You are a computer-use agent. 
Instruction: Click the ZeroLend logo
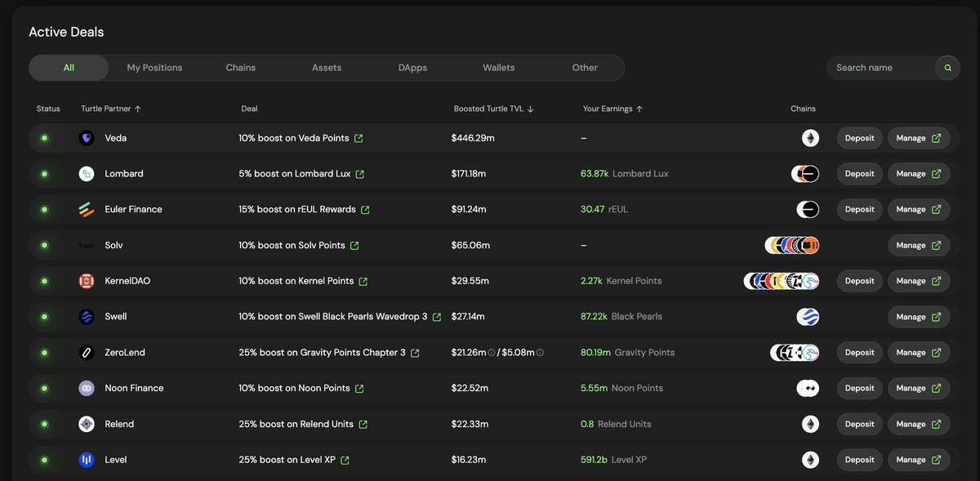87,353
